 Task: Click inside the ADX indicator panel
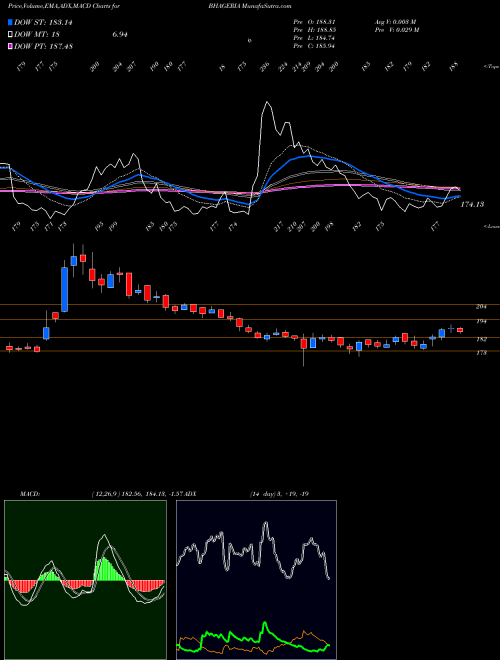[x=256, y=580]
